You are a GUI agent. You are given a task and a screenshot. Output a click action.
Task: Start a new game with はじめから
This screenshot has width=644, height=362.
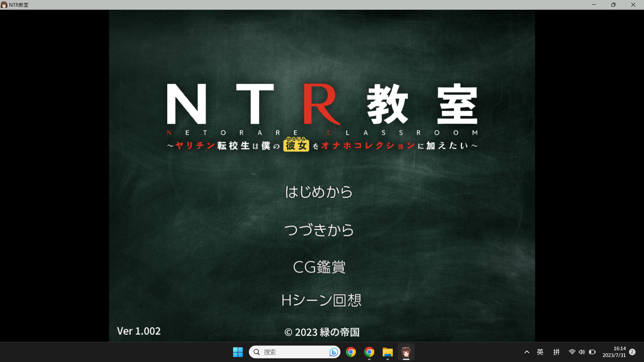[318, 192]
